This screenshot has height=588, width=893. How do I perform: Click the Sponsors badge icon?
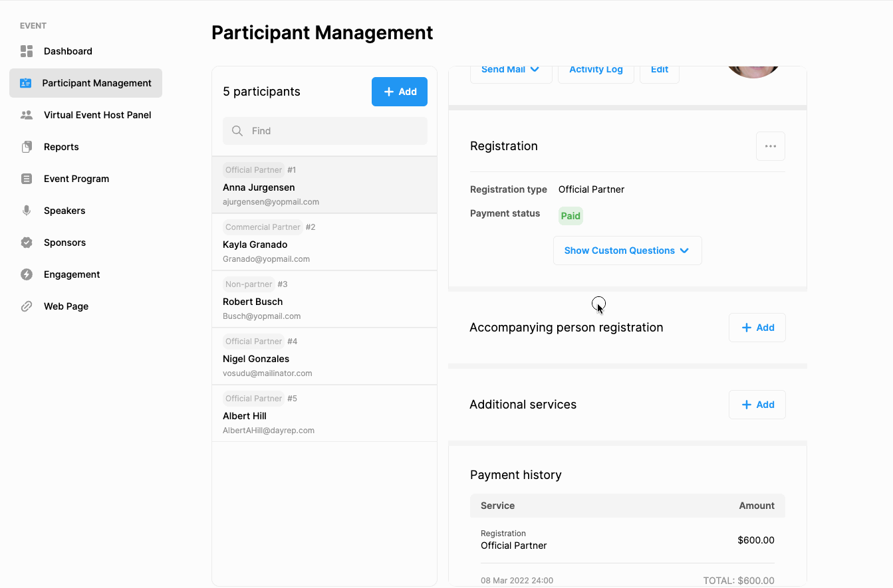27,243
